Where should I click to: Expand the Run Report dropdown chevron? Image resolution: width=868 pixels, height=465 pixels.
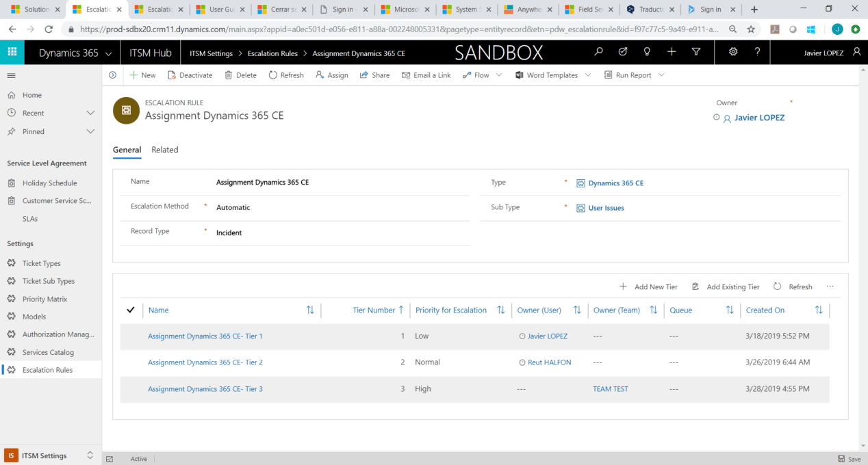coord(661,75)
